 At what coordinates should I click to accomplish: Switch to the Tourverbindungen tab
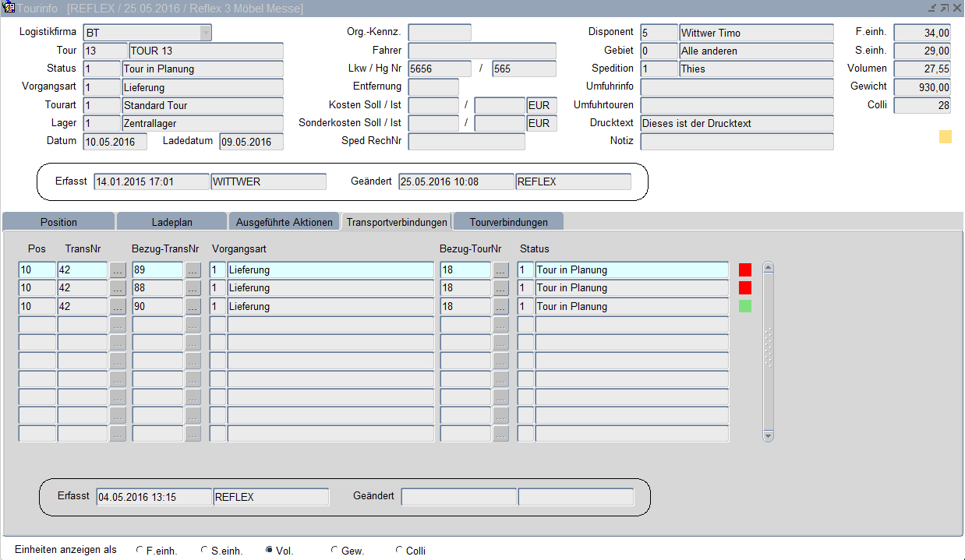pos(508,222)
